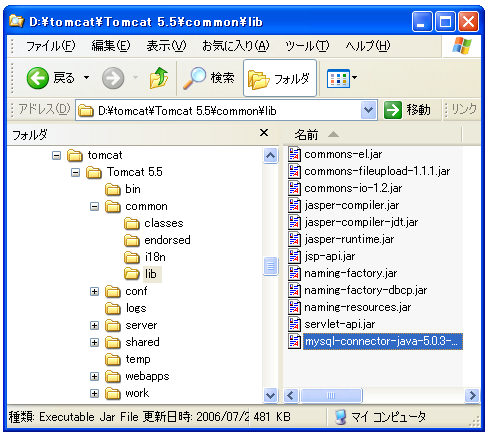
Task: Expand the work folder node
Action: click(x=95, y=394)
